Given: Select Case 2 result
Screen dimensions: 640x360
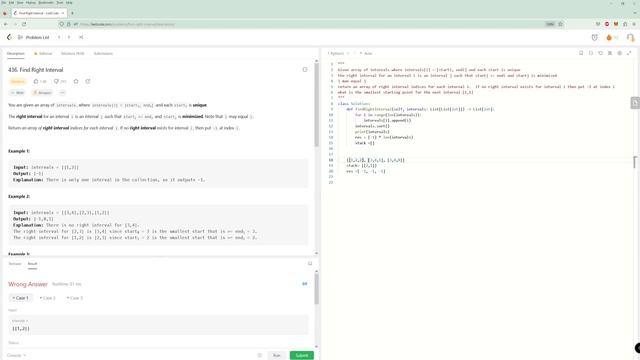Looking at the screenshot, I should [x=47, y=298].
